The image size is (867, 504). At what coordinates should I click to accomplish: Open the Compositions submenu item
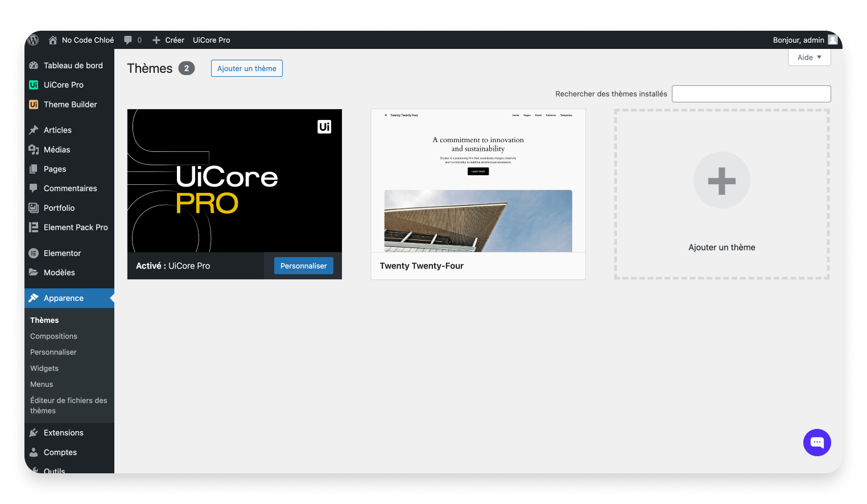click(x=53, y=336)
